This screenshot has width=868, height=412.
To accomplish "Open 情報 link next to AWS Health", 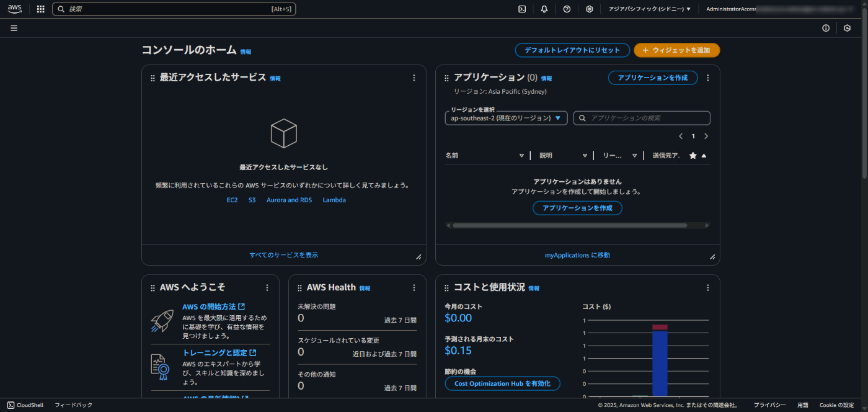I will coord(365,289).
